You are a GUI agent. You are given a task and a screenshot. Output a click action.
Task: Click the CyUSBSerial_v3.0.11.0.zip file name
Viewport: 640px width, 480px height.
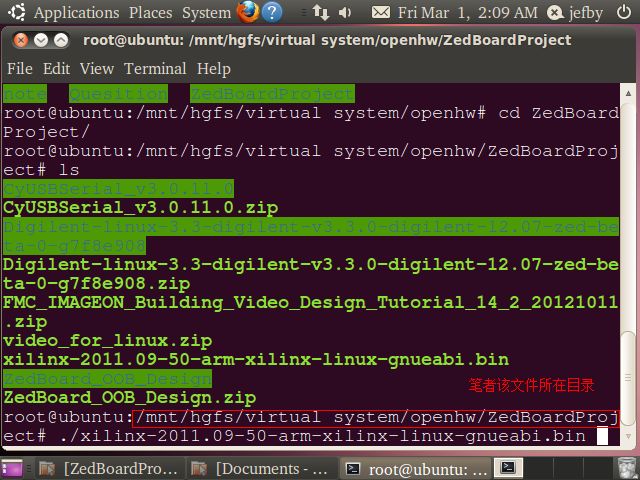[140, 208]
